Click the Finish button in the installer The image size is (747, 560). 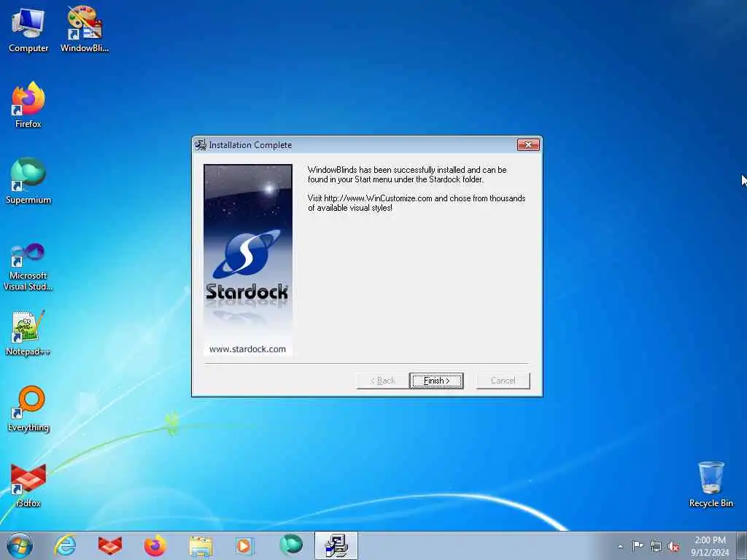(436, 381)
